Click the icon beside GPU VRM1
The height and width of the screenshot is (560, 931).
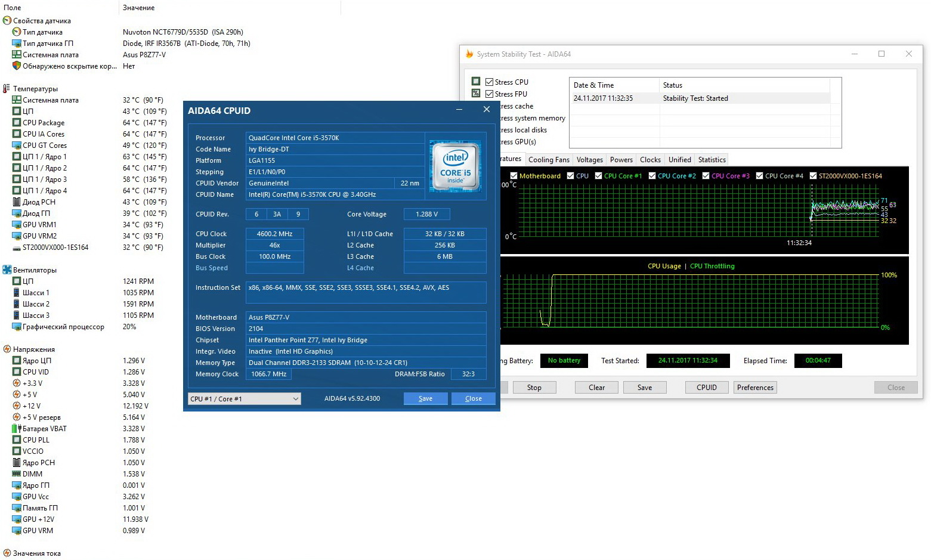(17, 224)
